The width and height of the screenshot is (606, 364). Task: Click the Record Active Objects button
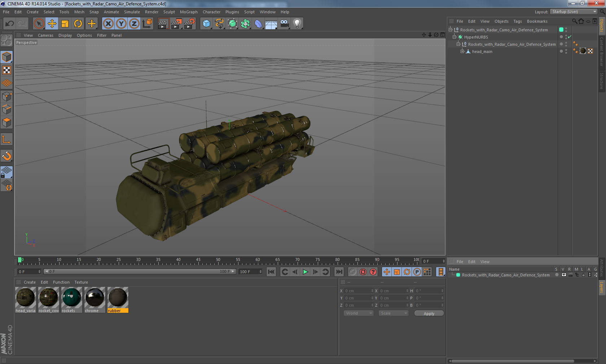click(353, 272)
